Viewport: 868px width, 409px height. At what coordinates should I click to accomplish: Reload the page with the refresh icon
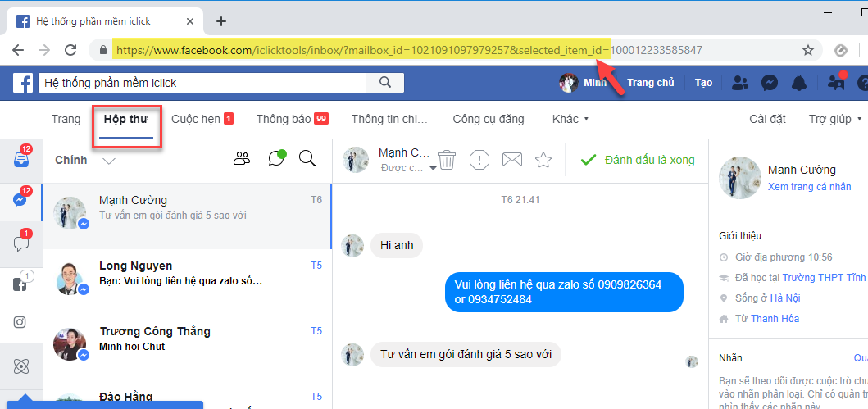(70, 50)
